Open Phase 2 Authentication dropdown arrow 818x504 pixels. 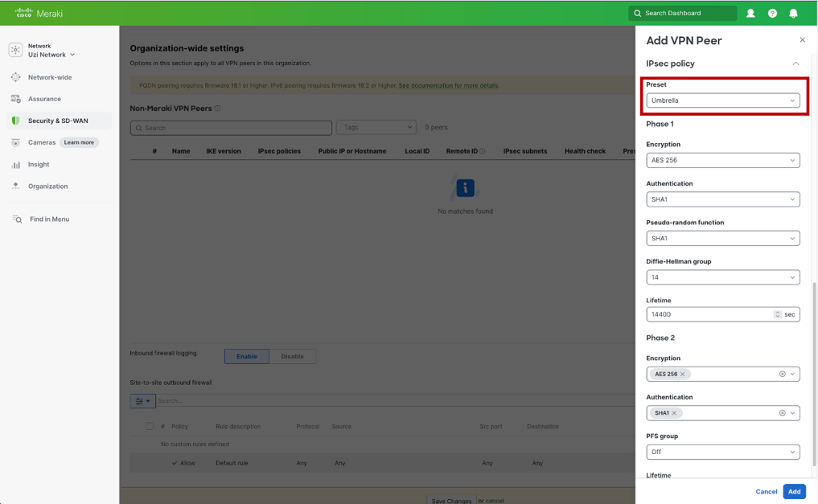tap(792, 413)
